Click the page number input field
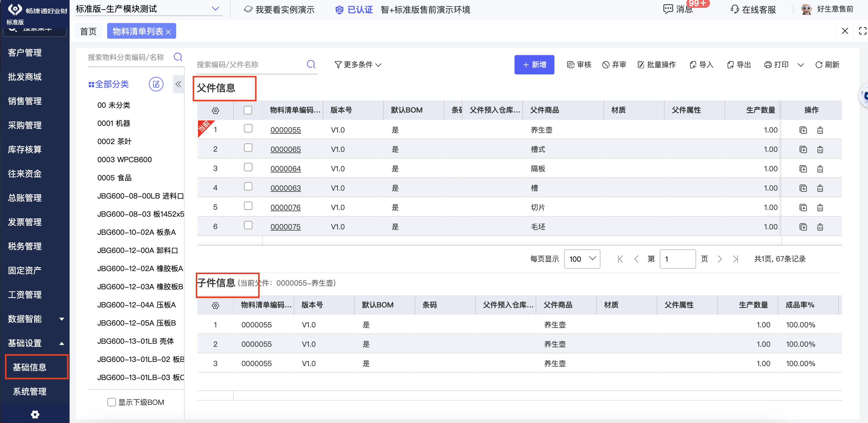868x423 pixels. click(x=677, y=259)
